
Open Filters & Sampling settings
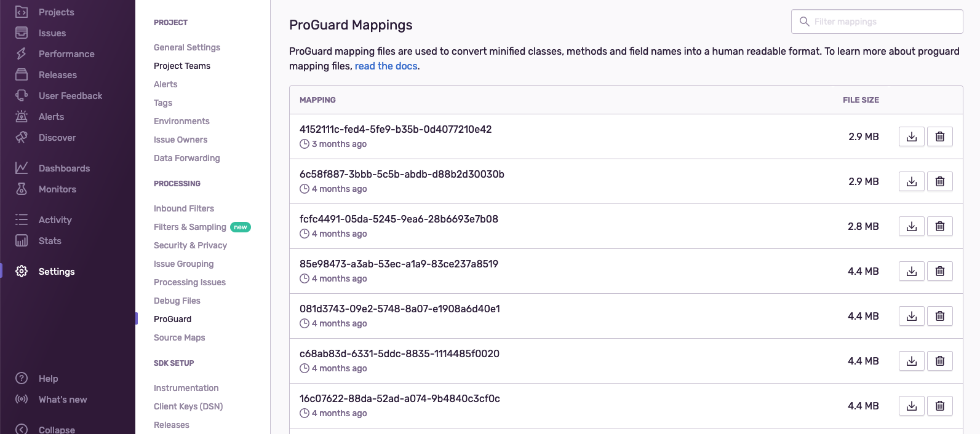[x=189, y=227]
